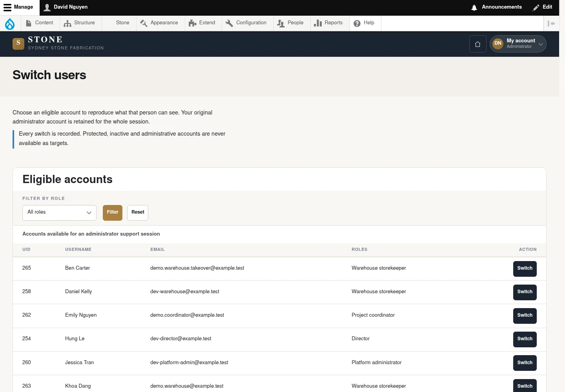The width and height of the screenshot is (565, 392).
Task: Click the toolbar orientation collapse icon
Action: pyautogui.click(x=551, y=24)
